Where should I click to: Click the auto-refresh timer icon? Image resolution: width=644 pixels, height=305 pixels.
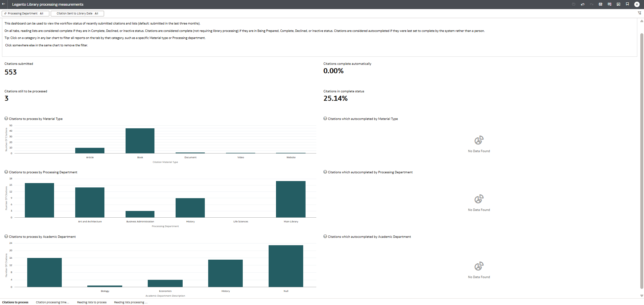coord(573,4)
